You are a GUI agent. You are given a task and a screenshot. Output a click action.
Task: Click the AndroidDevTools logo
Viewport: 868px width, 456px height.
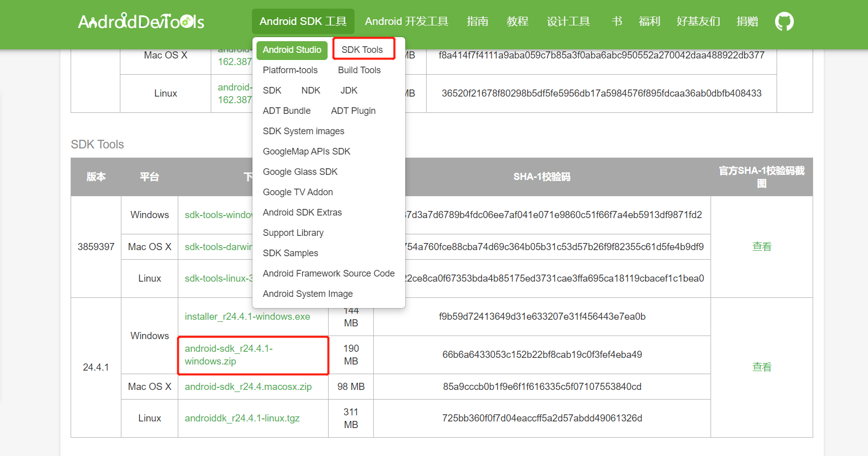pyautogui.click(x=141, y=21)
